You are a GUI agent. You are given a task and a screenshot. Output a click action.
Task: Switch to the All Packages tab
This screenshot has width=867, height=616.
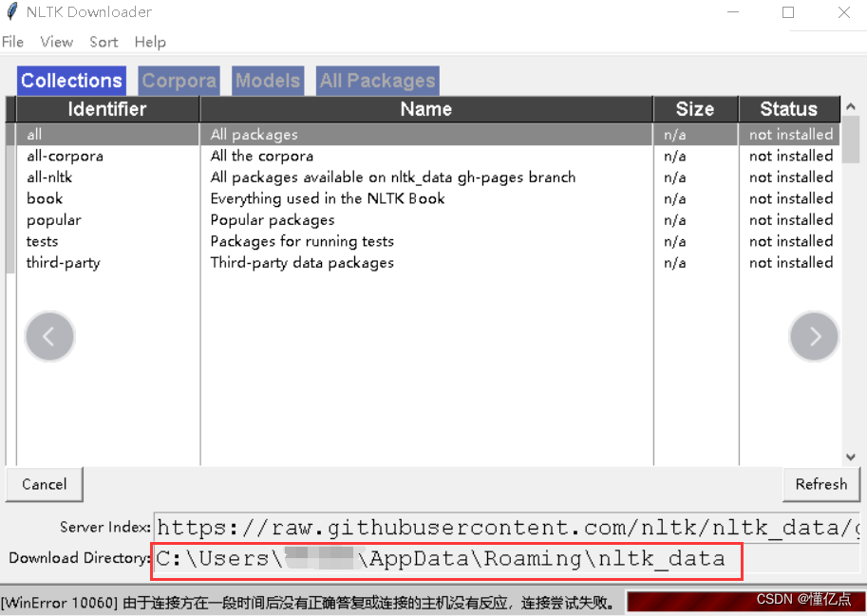(x=377, y=81)
